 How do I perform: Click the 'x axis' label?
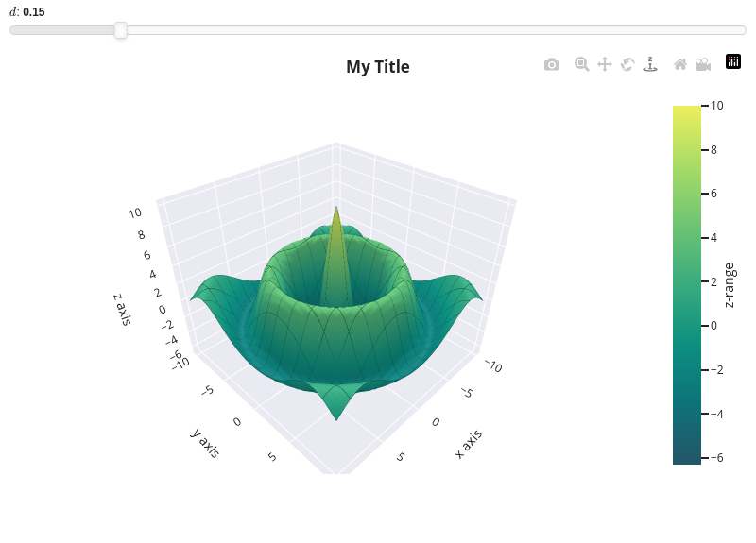pyautogui.click(x=468, y=444)
